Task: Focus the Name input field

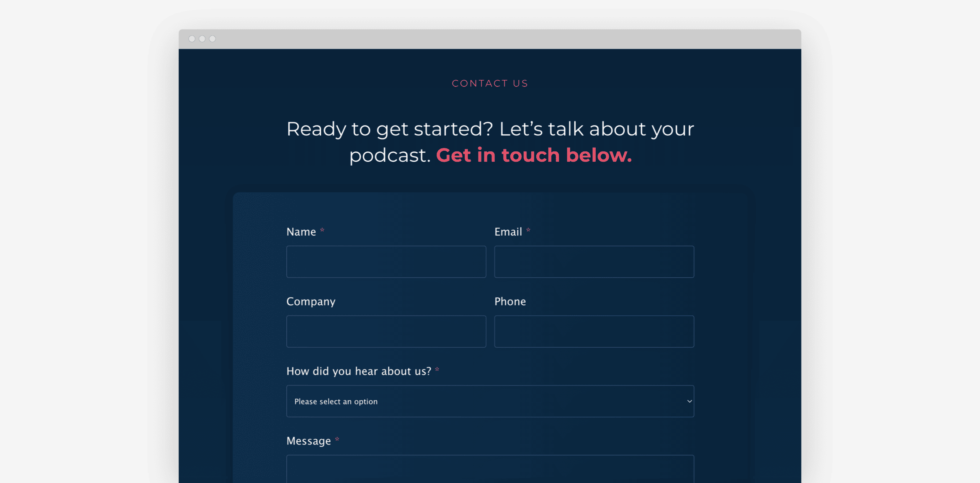Action: [386, 262]
